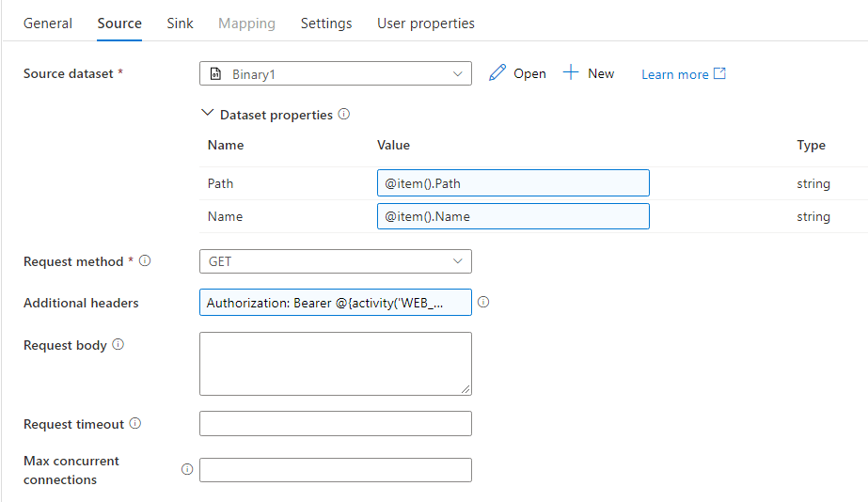Click the Source dataset label
This screenshot has height=502, width=868.
click(x=68, y=73)
